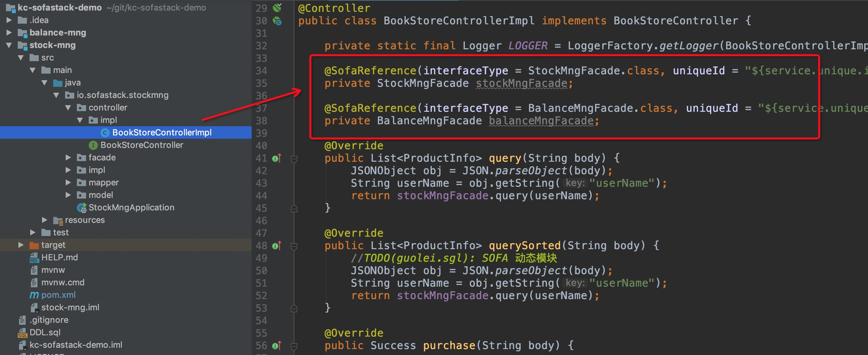Click the pom.xml Maven icon
Viewport: 868px width, 355px height.
[34, 295]
